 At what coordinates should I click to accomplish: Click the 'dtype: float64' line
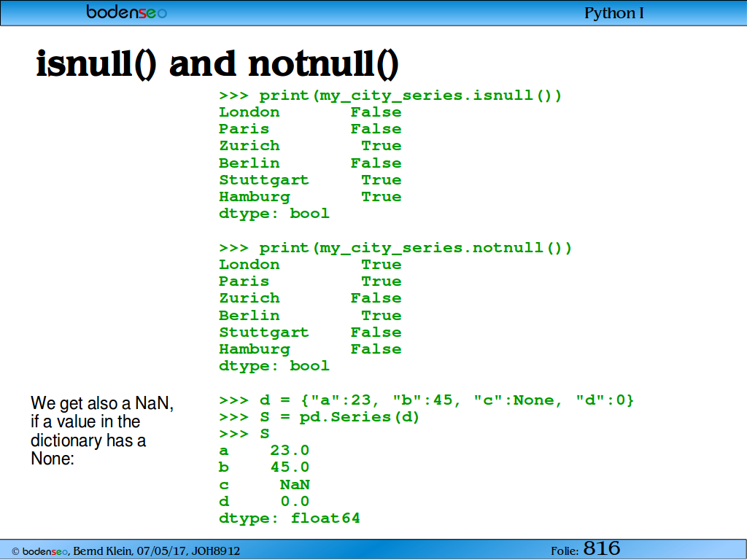(289, 518)
